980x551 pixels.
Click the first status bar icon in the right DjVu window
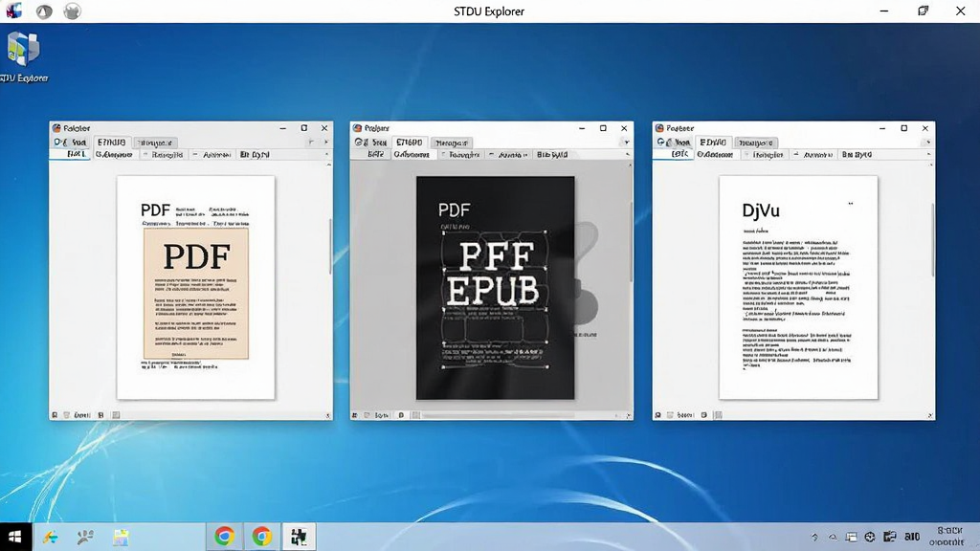[657, 415]
